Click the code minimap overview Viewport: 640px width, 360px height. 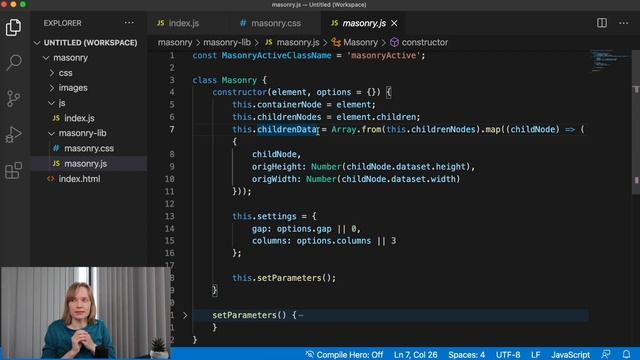point(610,60)
